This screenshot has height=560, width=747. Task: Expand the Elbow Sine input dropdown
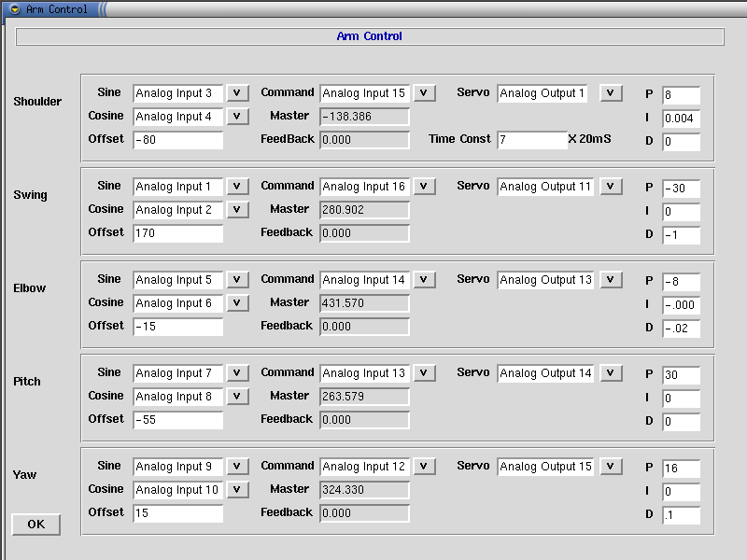pos(237,279)
